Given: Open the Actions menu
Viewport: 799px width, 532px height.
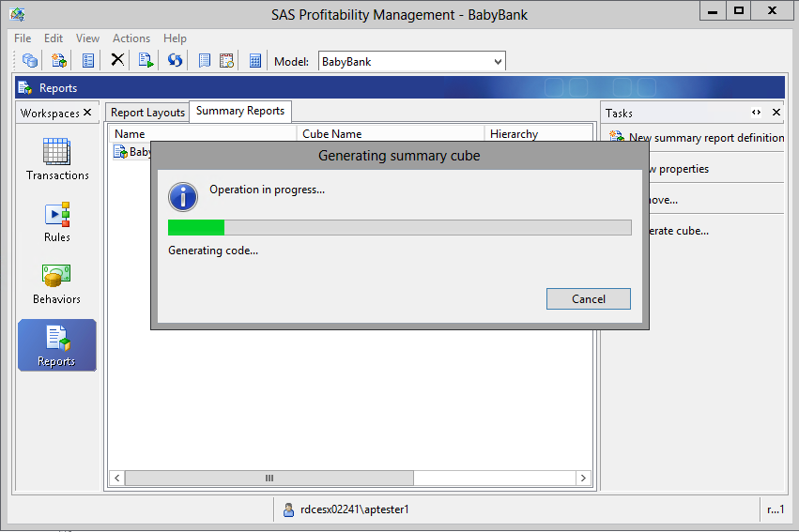Looking at the screenshot, I should pos(131,38).
